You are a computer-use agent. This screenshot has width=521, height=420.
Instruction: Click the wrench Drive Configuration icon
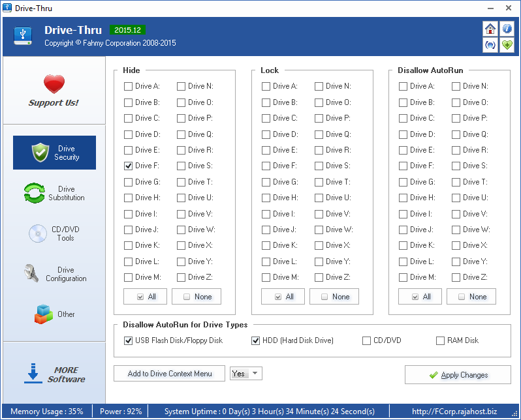[31, 273]
